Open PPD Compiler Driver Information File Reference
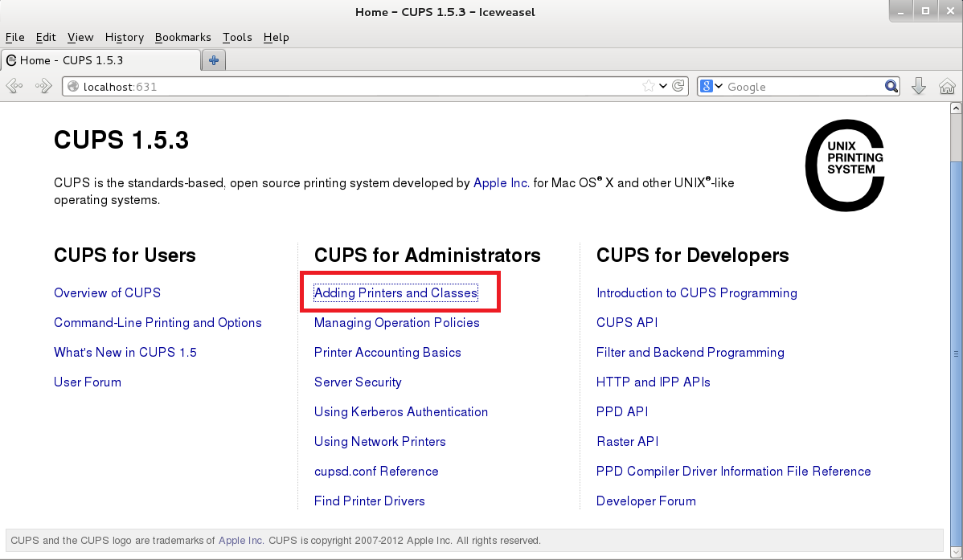Image resolution: width=963 pixels, height=560 pixels. tap(733, 471)
